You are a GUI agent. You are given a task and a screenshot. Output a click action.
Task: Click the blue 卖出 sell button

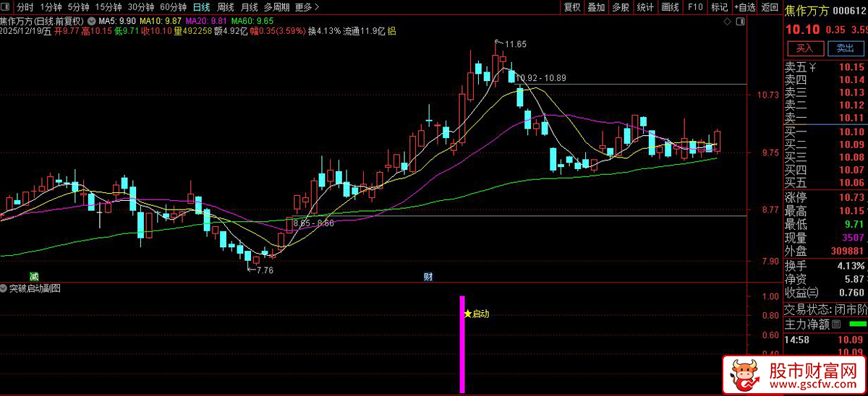(845, 48)
